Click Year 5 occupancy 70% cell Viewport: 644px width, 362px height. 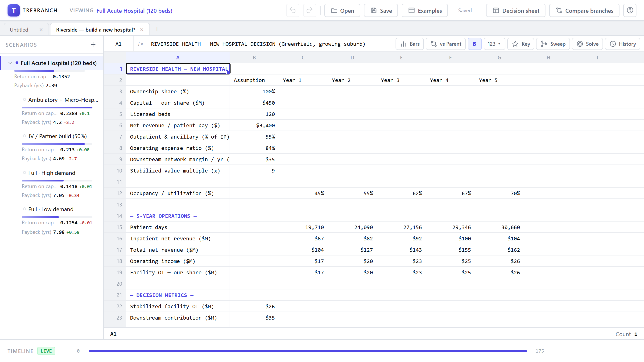coord(499,193)
